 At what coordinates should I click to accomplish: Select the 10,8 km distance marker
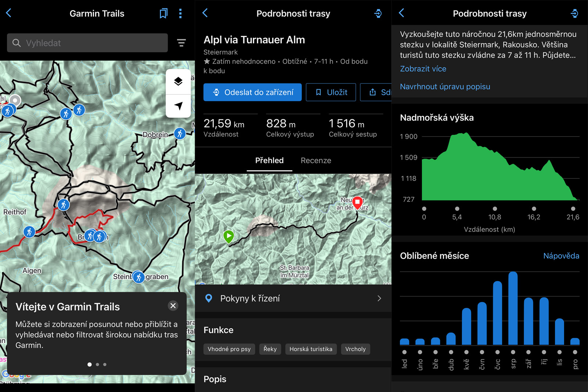[x=495, y=209]
